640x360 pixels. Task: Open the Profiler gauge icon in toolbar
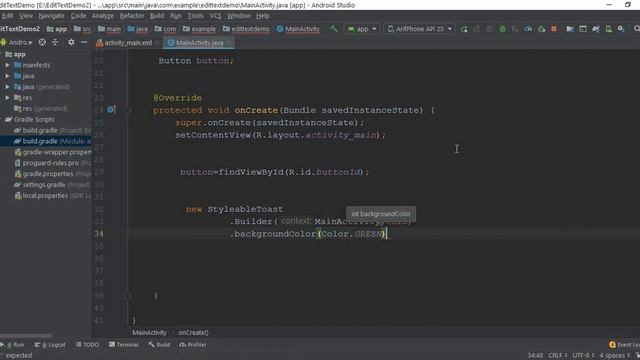tap(528, 29)
